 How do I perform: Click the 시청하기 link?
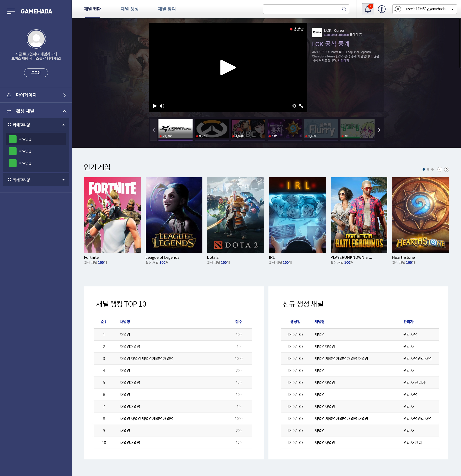343,61
